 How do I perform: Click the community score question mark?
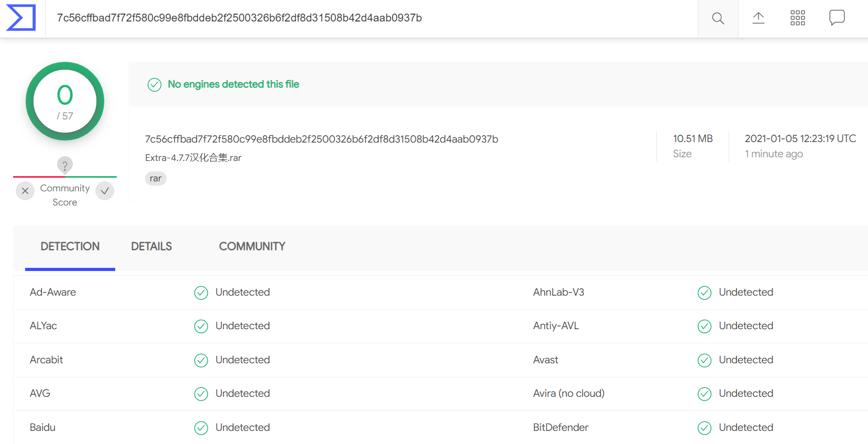click(x=65, y=166)
